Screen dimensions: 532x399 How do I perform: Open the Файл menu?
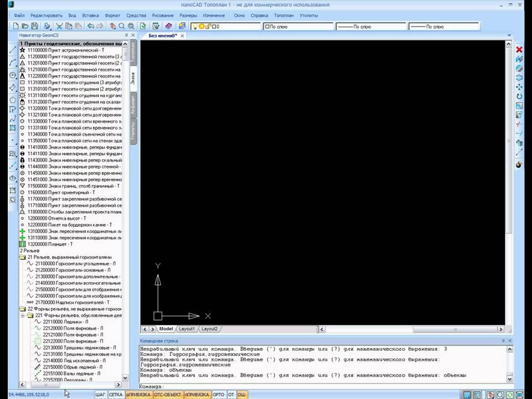(x=19, y=16)
